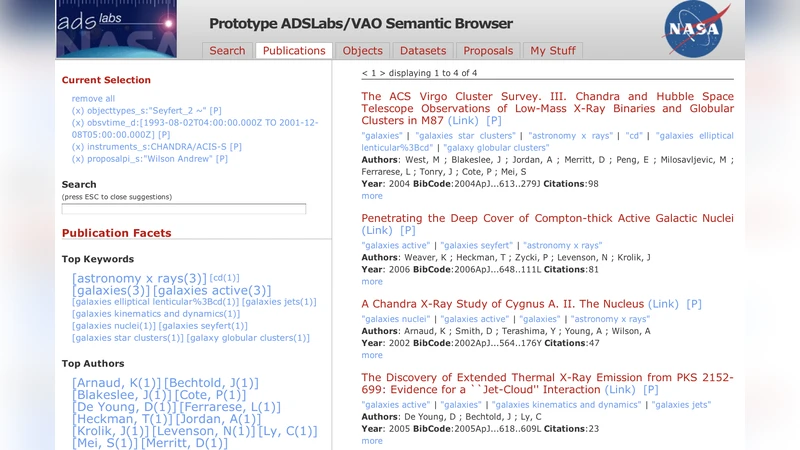The width and height of the screenshot is (800, 450).
Task: Choose facet galaxies star clusters(1)
Action: pos(128,338)
